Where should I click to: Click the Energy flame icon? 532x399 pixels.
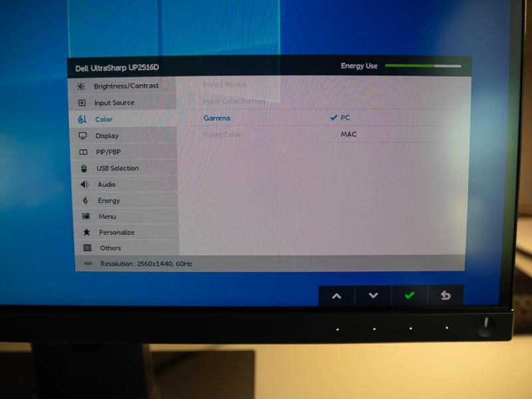(x=85, y=201)
